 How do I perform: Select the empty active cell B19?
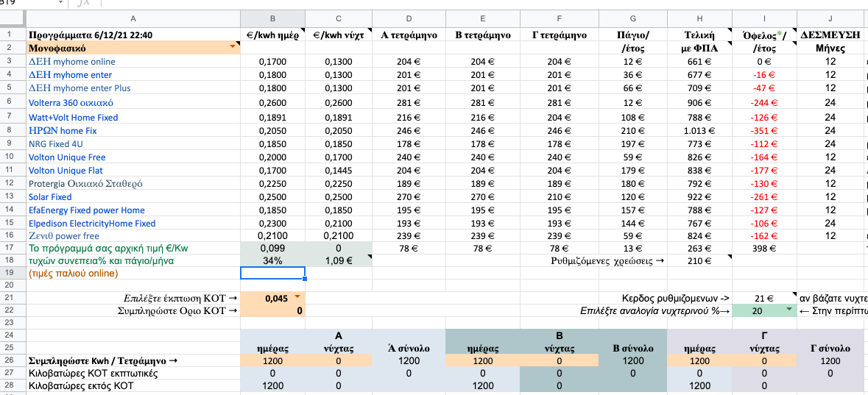(273, 273)
